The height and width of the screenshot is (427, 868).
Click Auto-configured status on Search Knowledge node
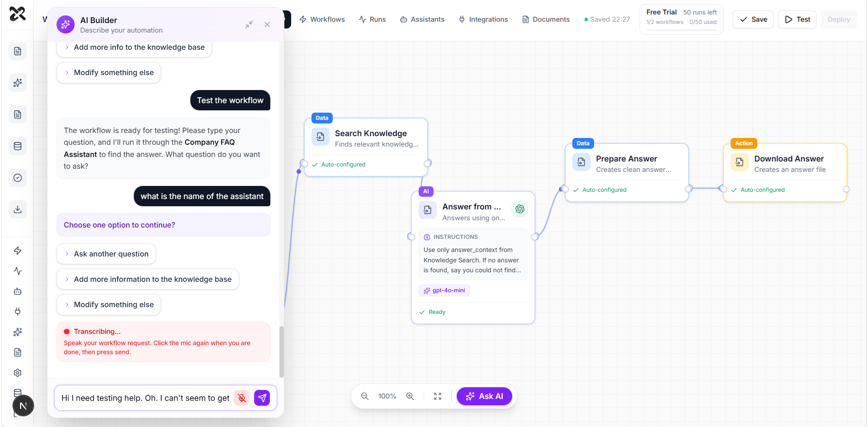(339, 165)
